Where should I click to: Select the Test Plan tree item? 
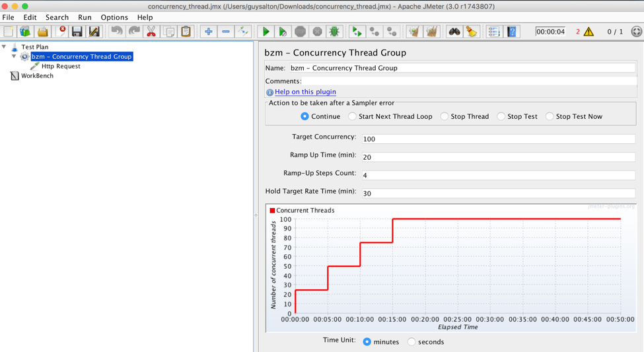pos(34,47)
